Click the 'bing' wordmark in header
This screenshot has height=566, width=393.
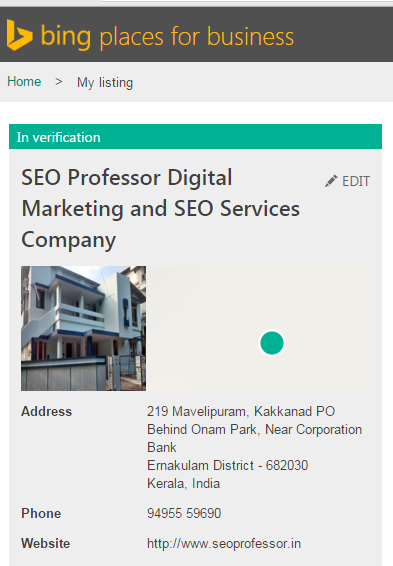click(66, 37)
